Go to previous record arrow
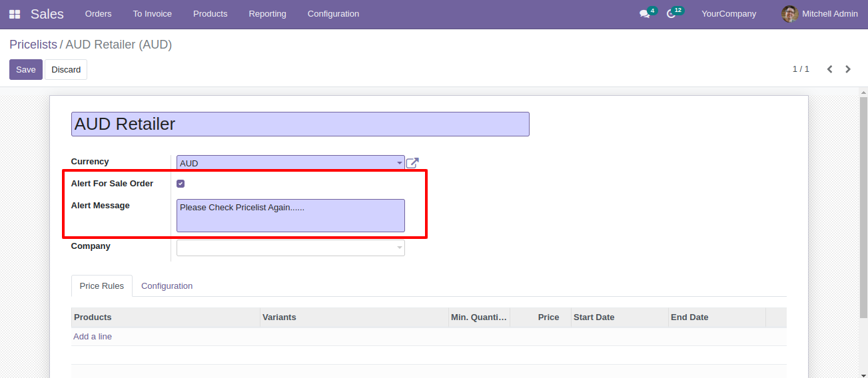Image resolution: width=868 pixels, height=378 pixels. click(829, 69)
